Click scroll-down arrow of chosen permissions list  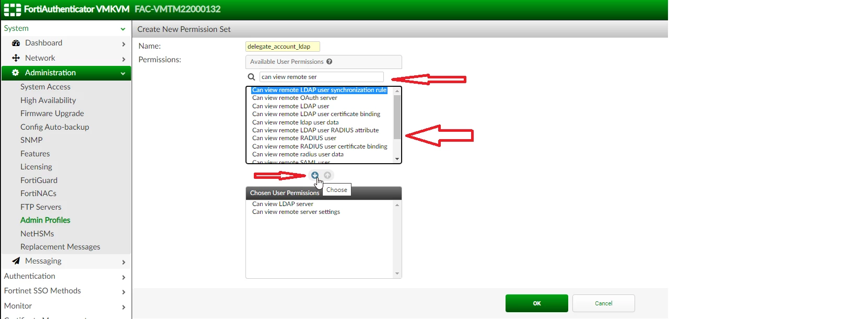(x=397, y=274)
